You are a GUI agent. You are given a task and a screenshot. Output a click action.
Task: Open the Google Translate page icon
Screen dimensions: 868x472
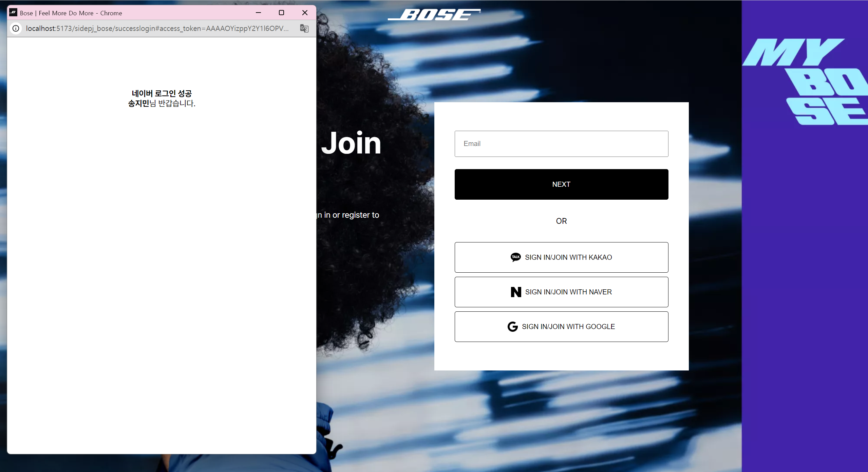tap(304, 29)
